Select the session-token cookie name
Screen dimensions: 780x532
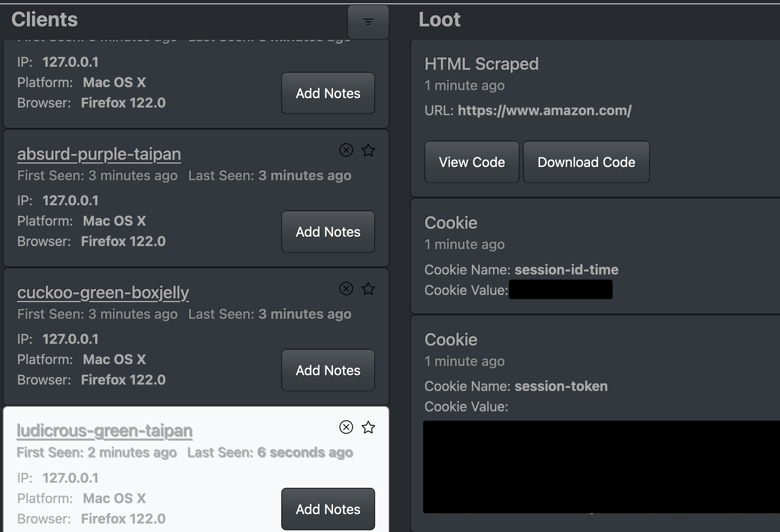pyautogui.click(x=561, y=386)
